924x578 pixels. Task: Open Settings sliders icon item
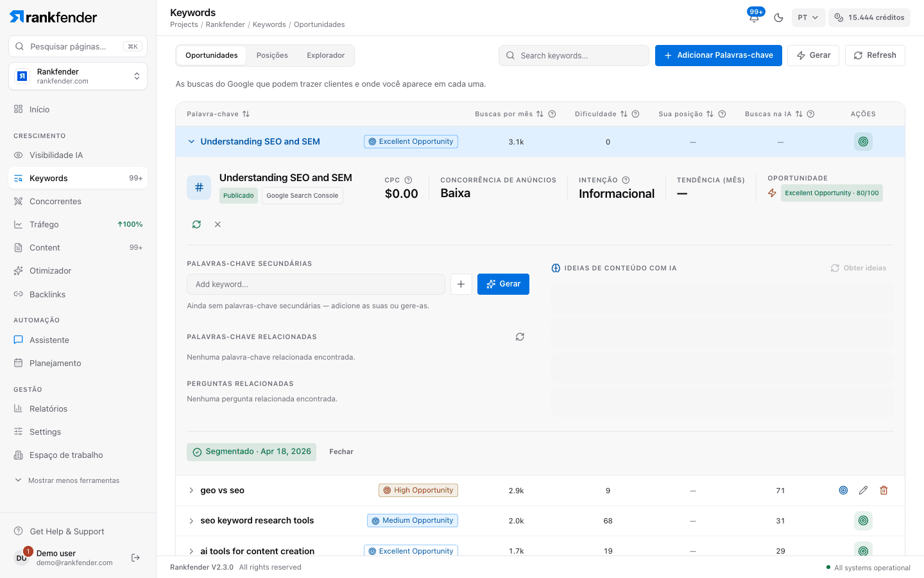point(78,432)
